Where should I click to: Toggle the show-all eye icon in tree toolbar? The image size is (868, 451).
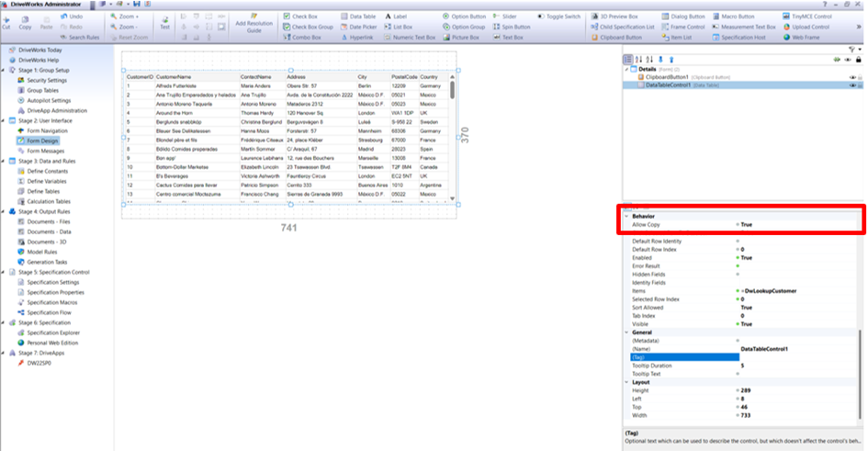[848, 59]
